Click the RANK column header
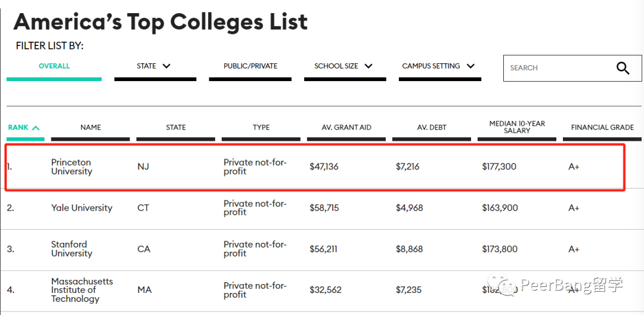The image size is (644, 315). pos(18,127)
